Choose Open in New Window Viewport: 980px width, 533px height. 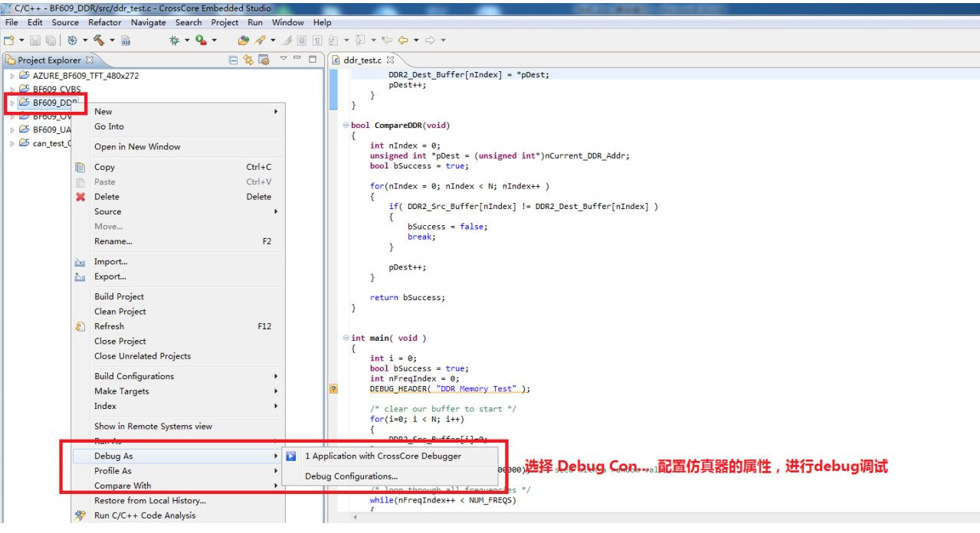[x=178, y=146]
